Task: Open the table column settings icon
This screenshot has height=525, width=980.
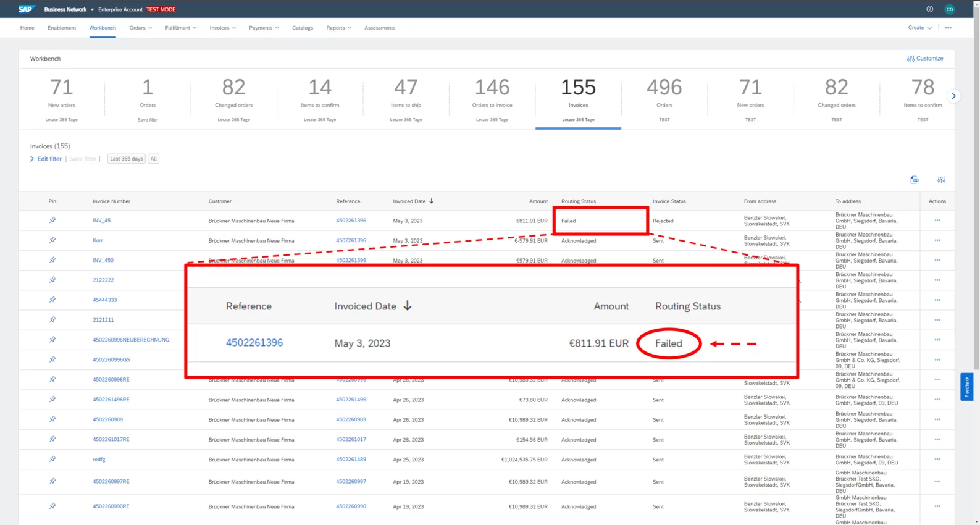Action: point(941,180)
